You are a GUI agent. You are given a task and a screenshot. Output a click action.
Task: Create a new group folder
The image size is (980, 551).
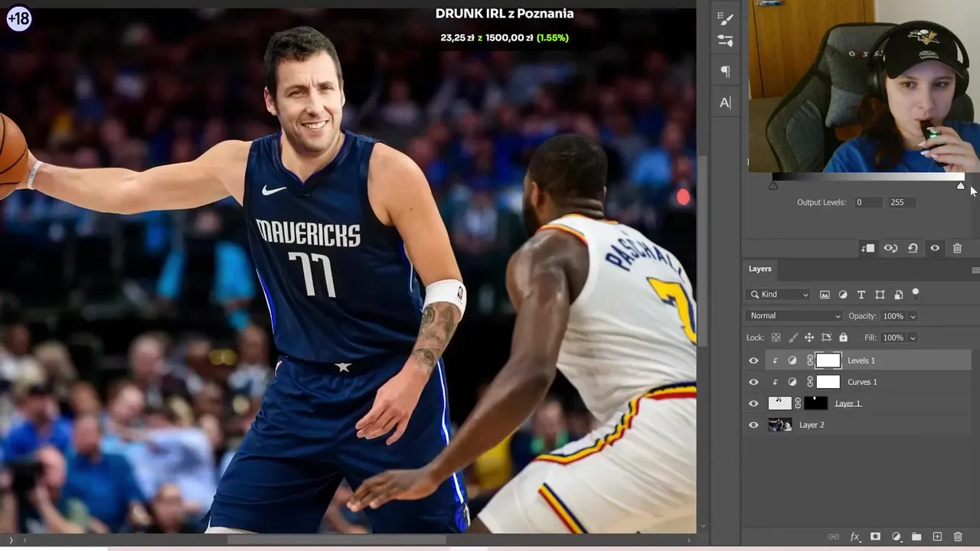[916, 537]
